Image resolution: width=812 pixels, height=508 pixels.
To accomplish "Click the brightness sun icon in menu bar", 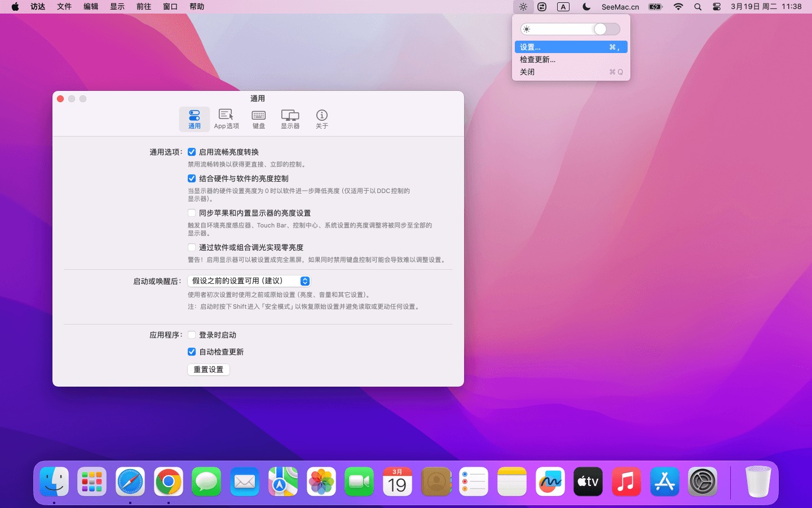I will 523,7.
